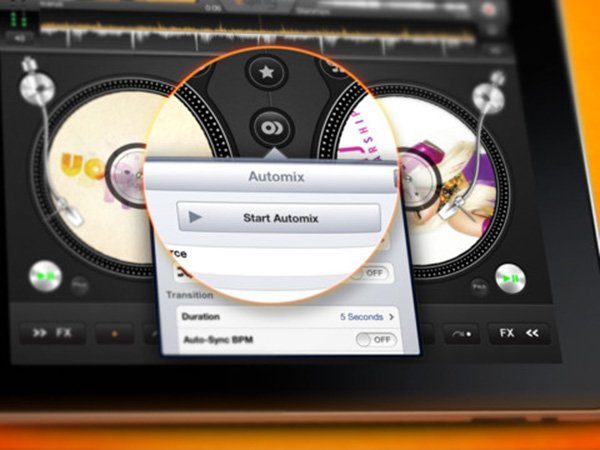The image size is (600, 450).
Task: Open the left deck FX panel
Action: click(53, 333)
